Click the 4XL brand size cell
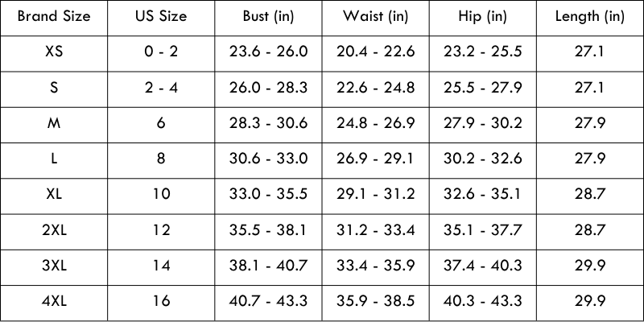The width and height of the screenshot is (644, 322). pyautogui.click(x=54, y=300)
